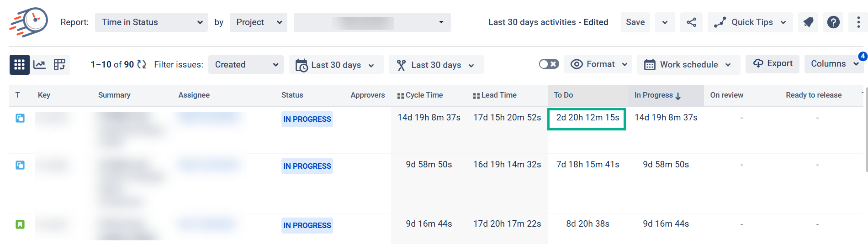This screenshot has height=244, width=868.
Task: Toggle the switch left of Format
Action: (x=549, y=64)
